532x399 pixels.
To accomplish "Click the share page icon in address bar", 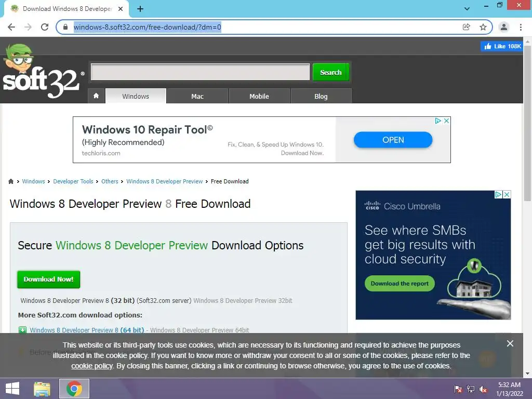I will (467, 27).
